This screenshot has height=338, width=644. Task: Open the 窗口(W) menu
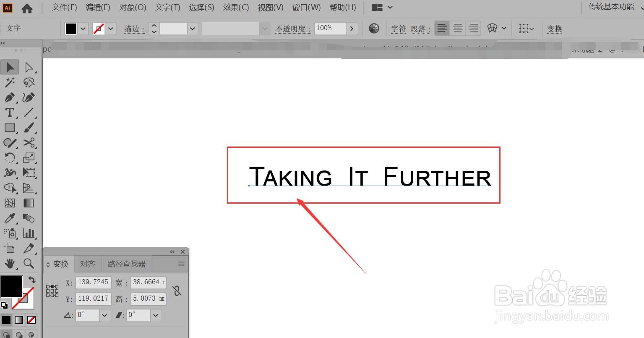pos(306,8)
